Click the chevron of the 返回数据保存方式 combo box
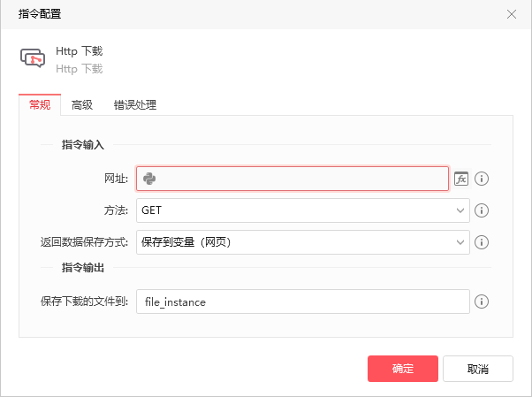The height and width of the screenshot is (397, 532). 460,241
